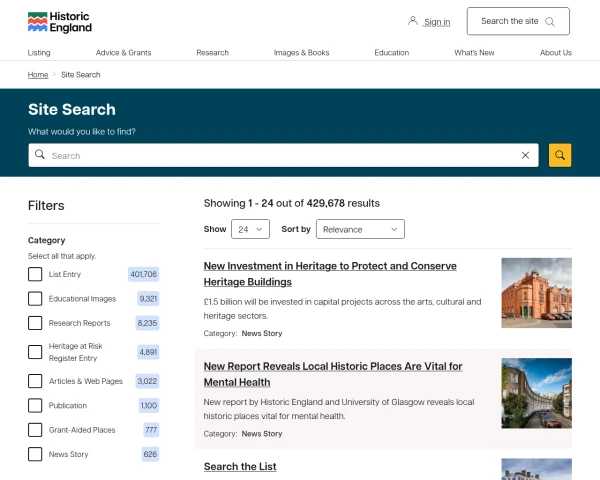Viewport: 600px width, 480px height.
Task: Open the crescent terrace houses thumbnail
Action: 536,392
